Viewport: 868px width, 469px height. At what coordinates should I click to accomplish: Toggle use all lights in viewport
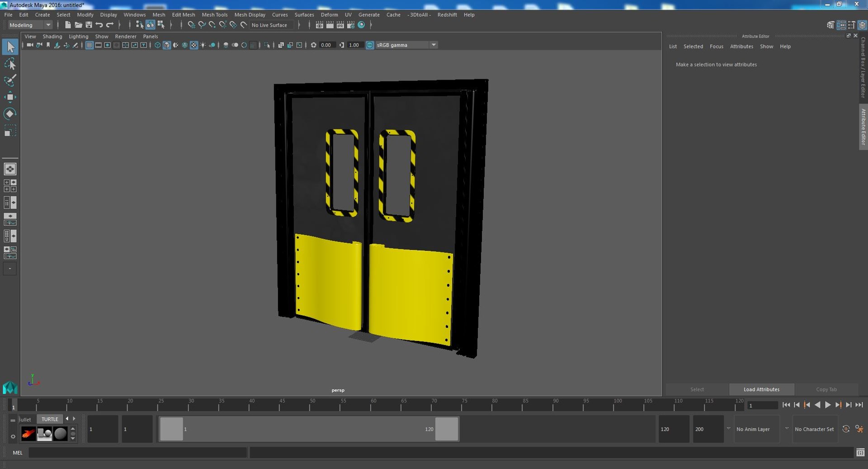(203, 45)
